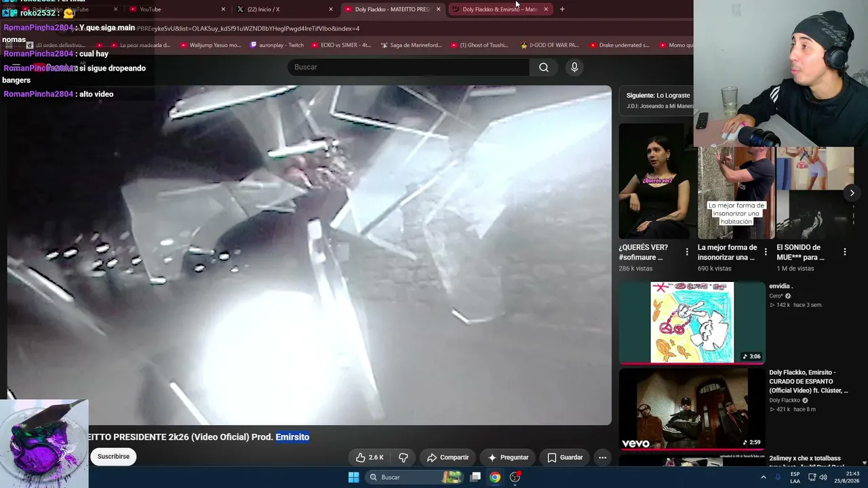Open the 'Saga de Marineford' bookmark
This screenshot has width=868, height=488.
coord(411,45)
